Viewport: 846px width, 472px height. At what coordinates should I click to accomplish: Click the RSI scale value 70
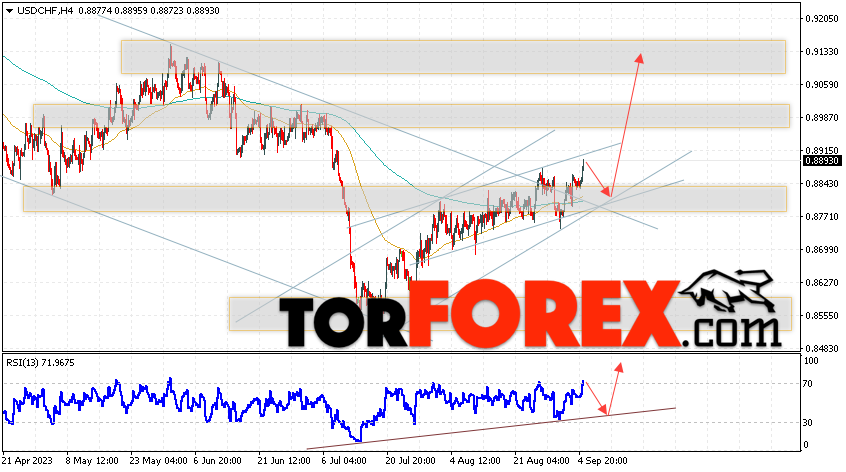click(x=808, y=384)
